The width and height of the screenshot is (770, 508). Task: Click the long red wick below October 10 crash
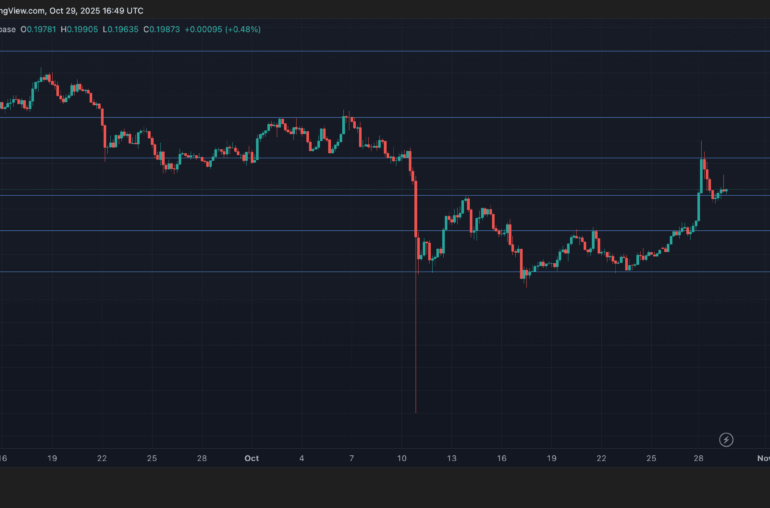tap(415, 350)
